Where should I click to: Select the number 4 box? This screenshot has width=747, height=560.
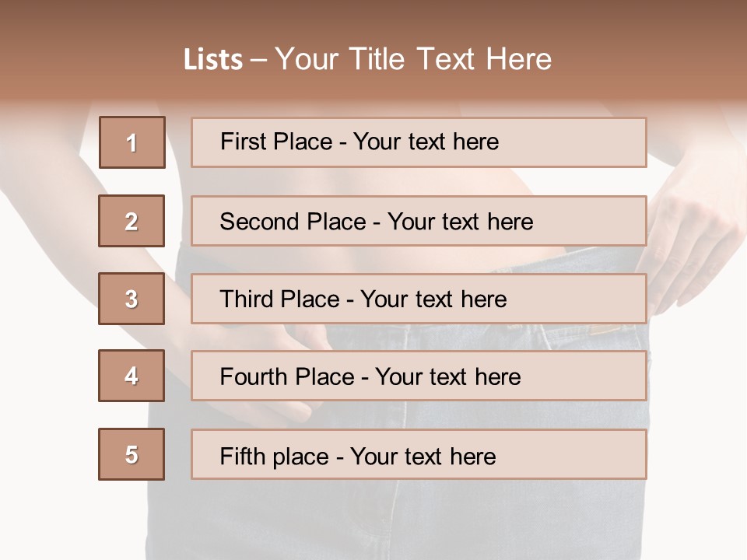(132, 376)
